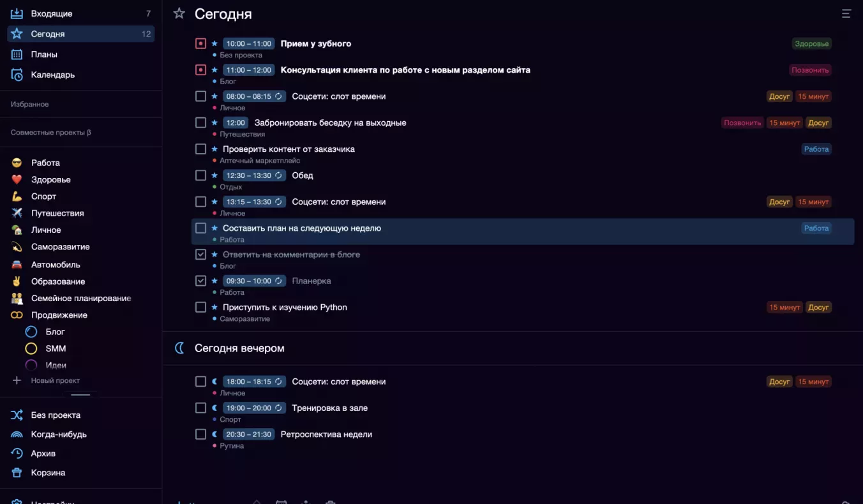The image size is (863, 504).
Task: Click the Автомобиль car icon
Action: (17, 264)
